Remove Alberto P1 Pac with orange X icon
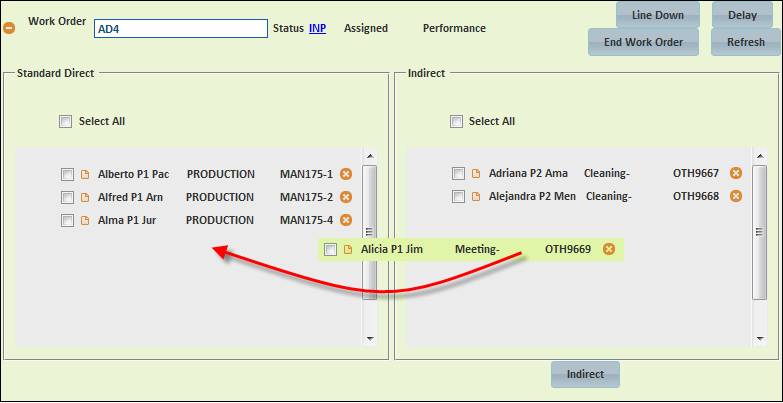 click(346, 174)
